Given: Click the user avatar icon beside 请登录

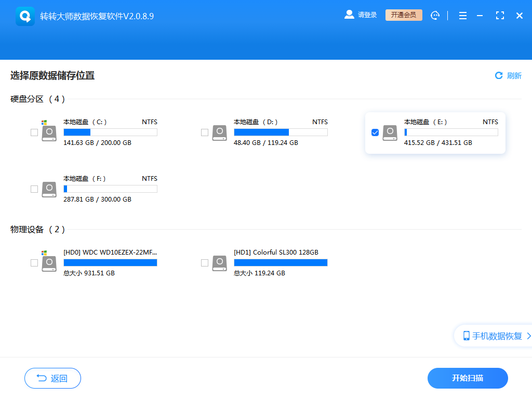Looking at the screenshot, I should point(349,15).
